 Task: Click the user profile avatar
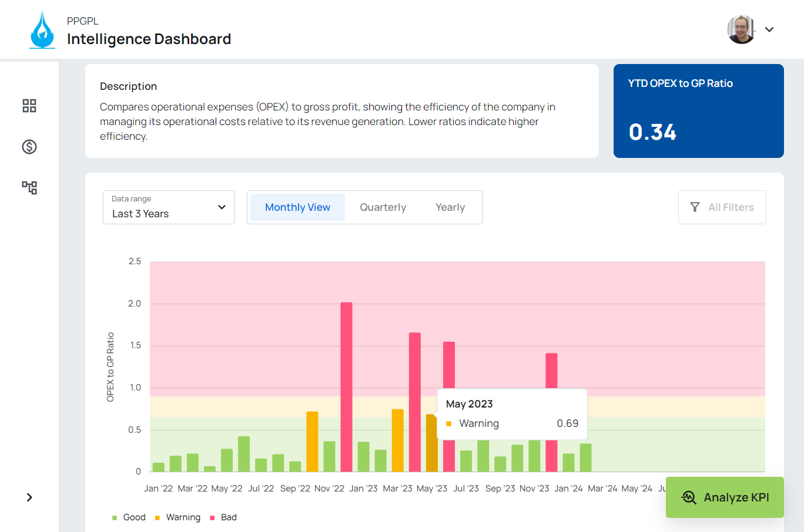point(741,29)
